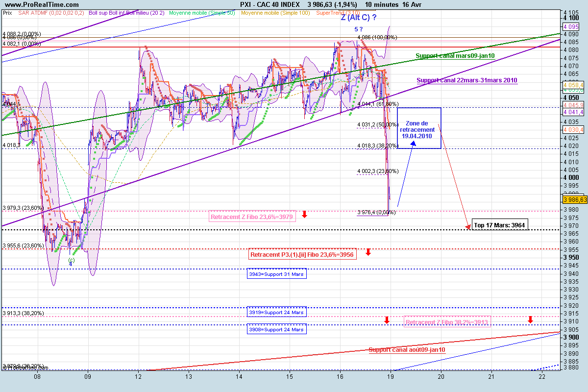Select date '16' on the time axis
Screen dimensions: 588x392
click(340, 376)
